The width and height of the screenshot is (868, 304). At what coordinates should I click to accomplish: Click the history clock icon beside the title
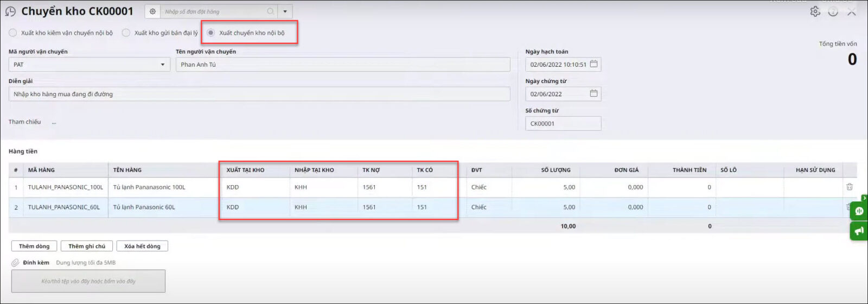pos(10,11)
